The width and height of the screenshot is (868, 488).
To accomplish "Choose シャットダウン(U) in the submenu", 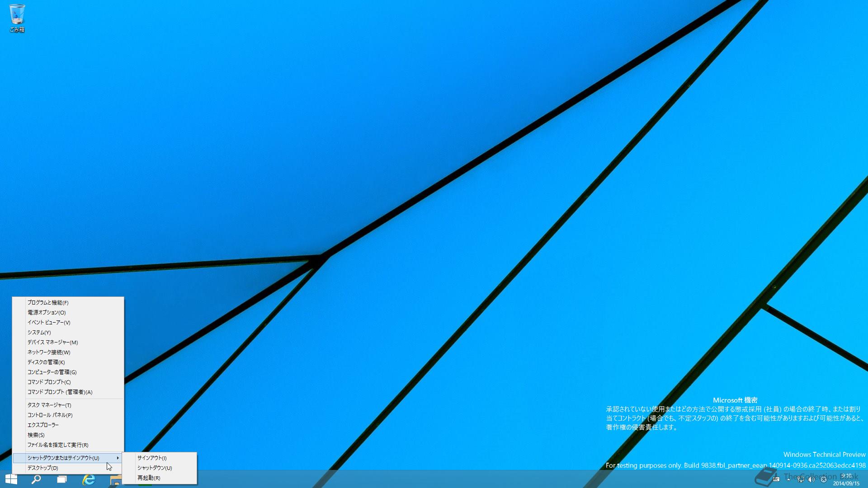I will 160,468.
